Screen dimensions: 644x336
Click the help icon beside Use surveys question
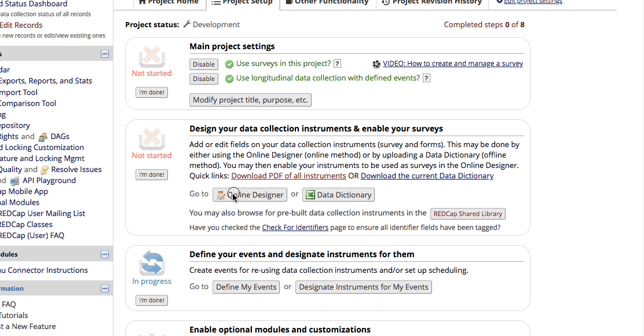click(337, 64)
